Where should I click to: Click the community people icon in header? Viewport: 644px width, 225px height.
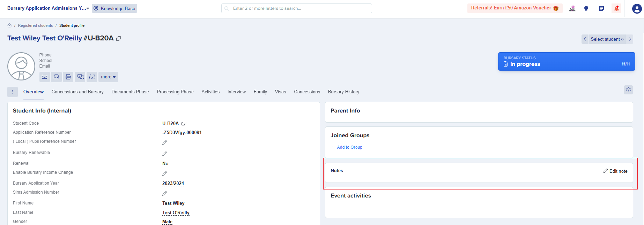[x=572, y=8]
